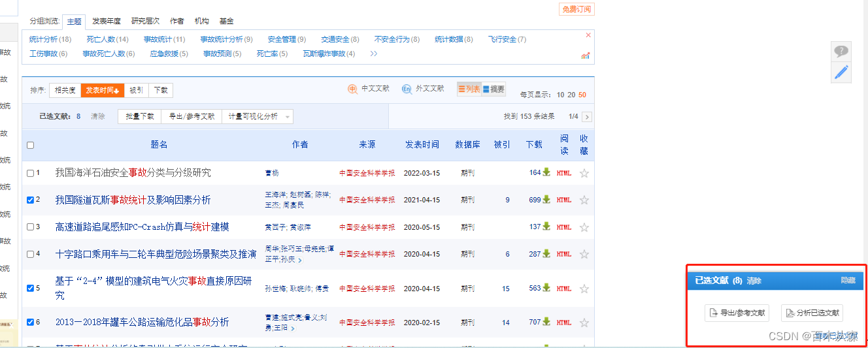868x348 pixels.
Task: Click the blue pencil edit icon
Action: click(841, 72)
